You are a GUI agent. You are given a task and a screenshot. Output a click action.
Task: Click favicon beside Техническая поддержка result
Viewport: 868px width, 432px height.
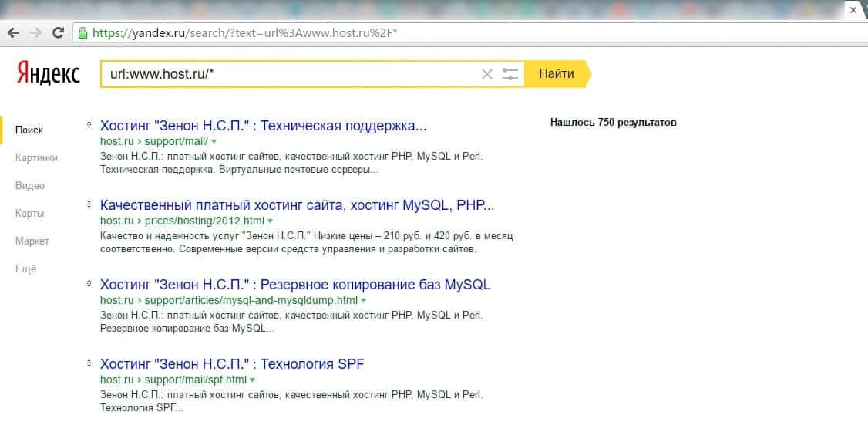[x=89, y=125]
